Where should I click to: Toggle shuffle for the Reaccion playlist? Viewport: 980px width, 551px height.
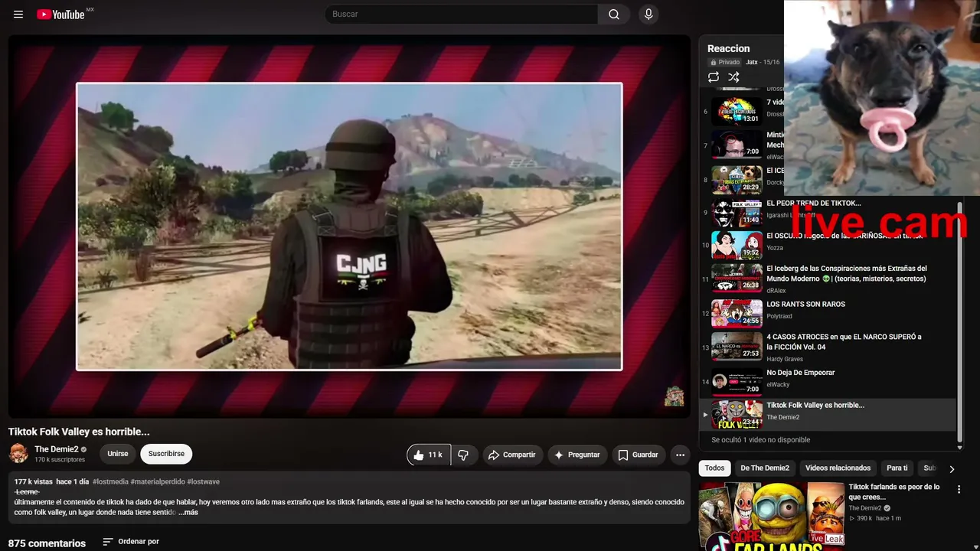tap(733, 77)
